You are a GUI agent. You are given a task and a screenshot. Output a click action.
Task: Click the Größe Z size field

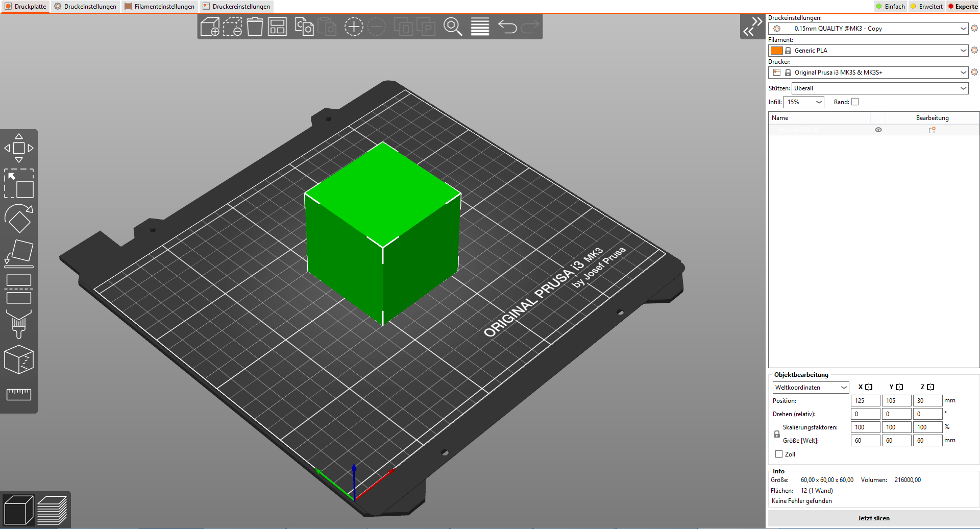(x=927, y=441)
